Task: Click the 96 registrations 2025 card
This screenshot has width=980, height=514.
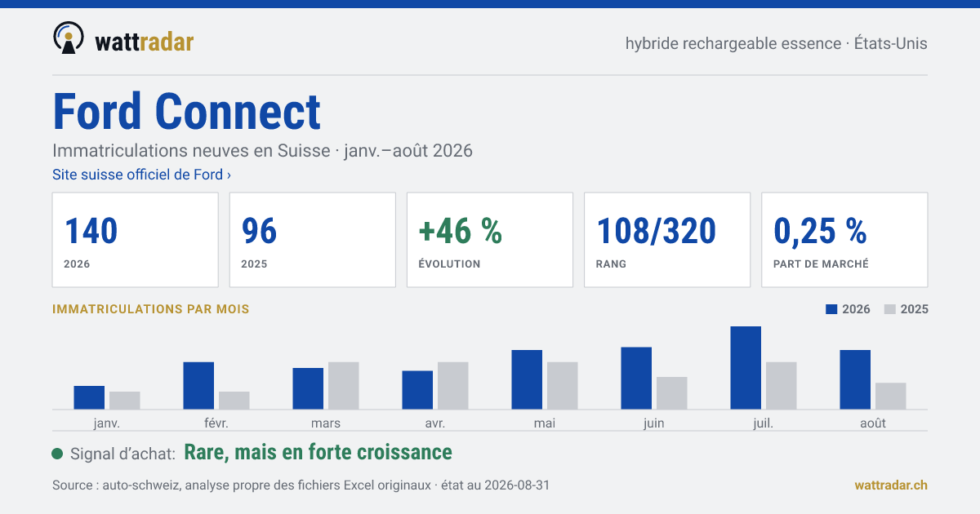Action: [x=313, y=240]
